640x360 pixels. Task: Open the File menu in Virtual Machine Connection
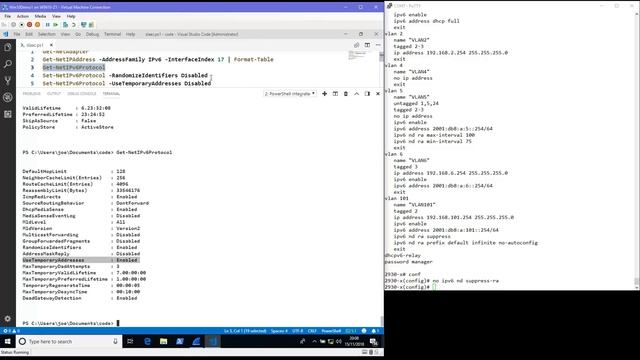tap(8, 16)
